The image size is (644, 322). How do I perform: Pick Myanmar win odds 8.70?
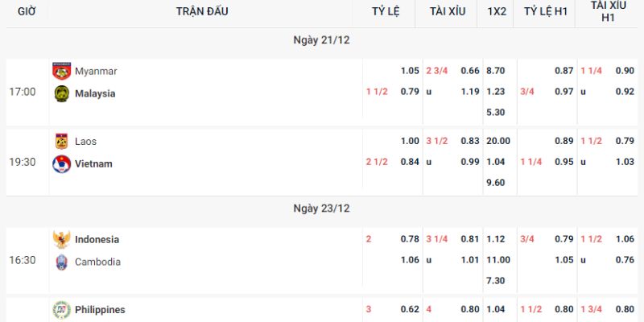click(497, 71)
